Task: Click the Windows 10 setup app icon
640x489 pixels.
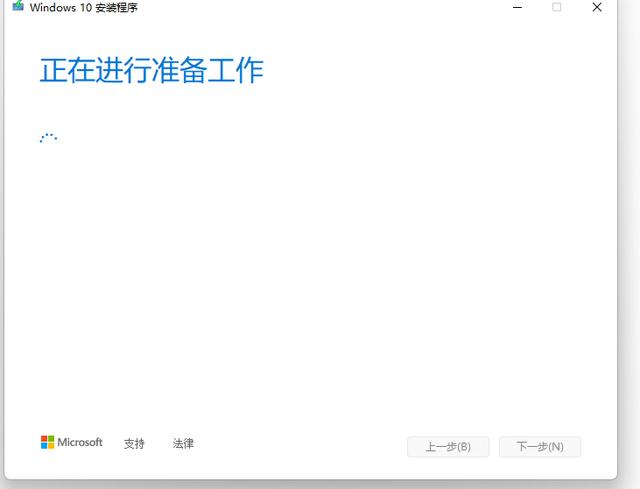Action: (x=18, y=6)
